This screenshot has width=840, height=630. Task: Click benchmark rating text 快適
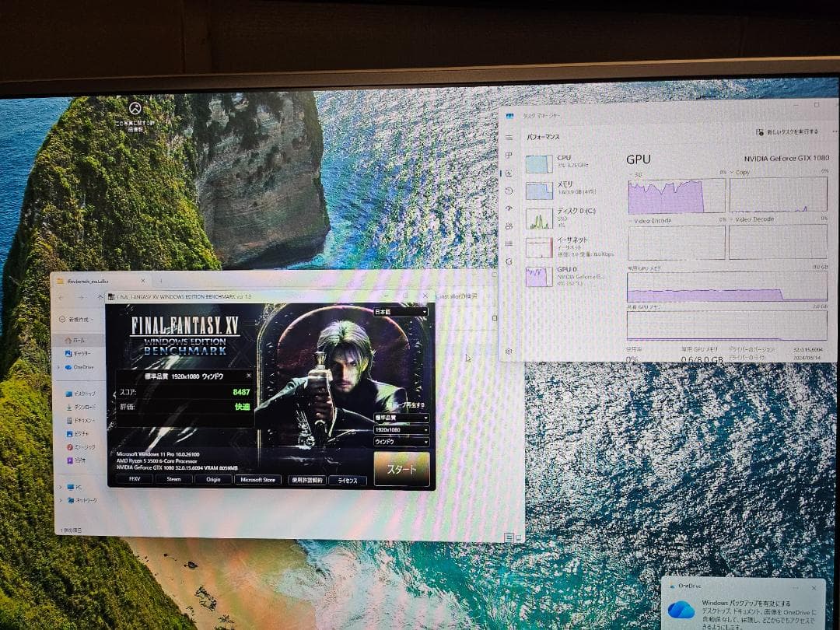[x=242, y=407]
